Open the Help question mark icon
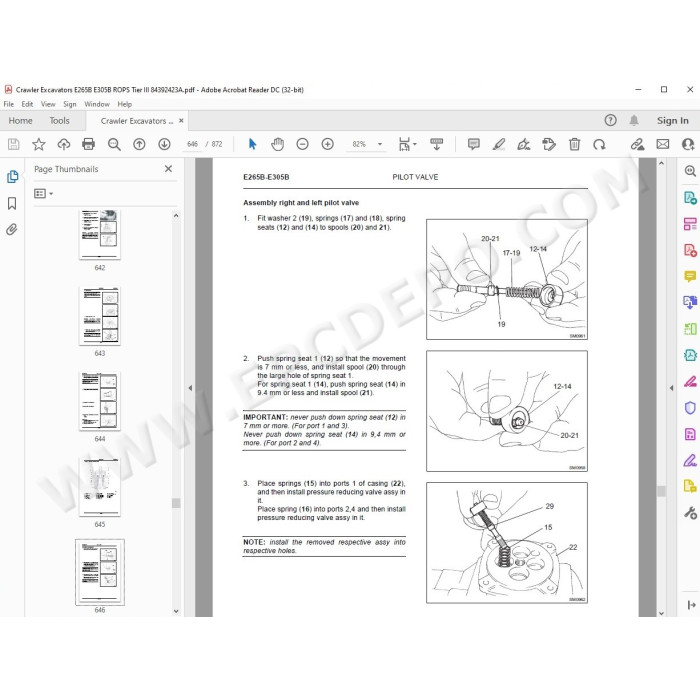This screenshot has width=700, height=700. [x=610, y=121]
